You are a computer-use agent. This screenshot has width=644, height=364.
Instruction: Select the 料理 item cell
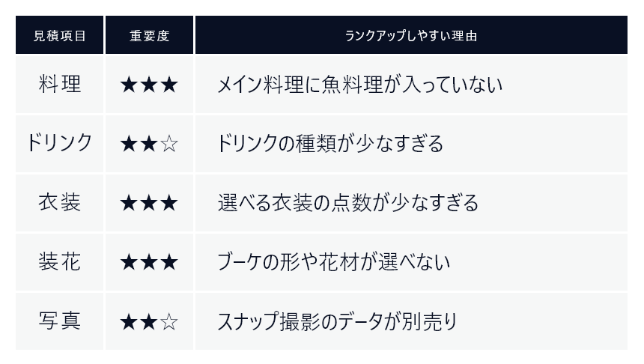pos(60,84)
